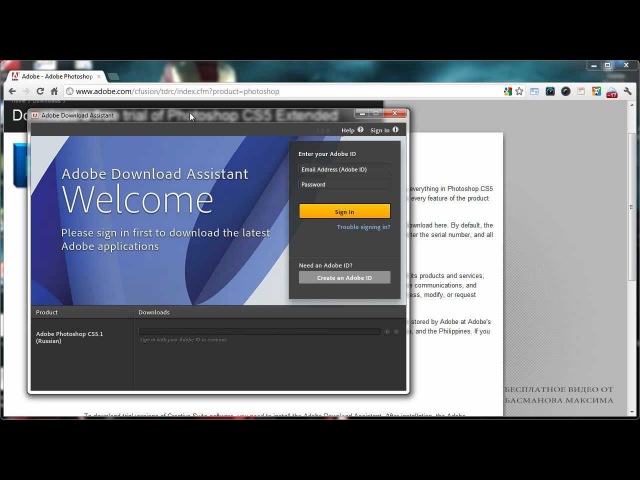Viewport: 640px width, 480px height.
Task: Open the pale calendar extension icon
Action: (x=581, y=91)
